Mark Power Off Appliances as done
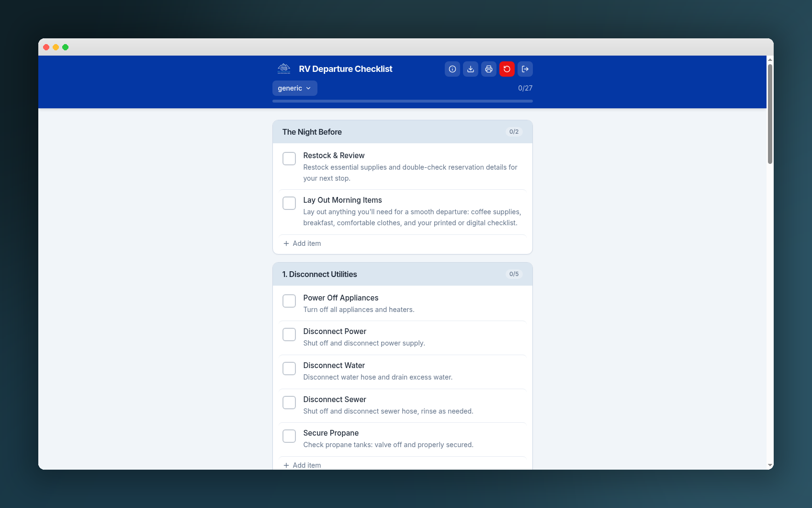This screenshot has width=812, height=508. (289, 301)
